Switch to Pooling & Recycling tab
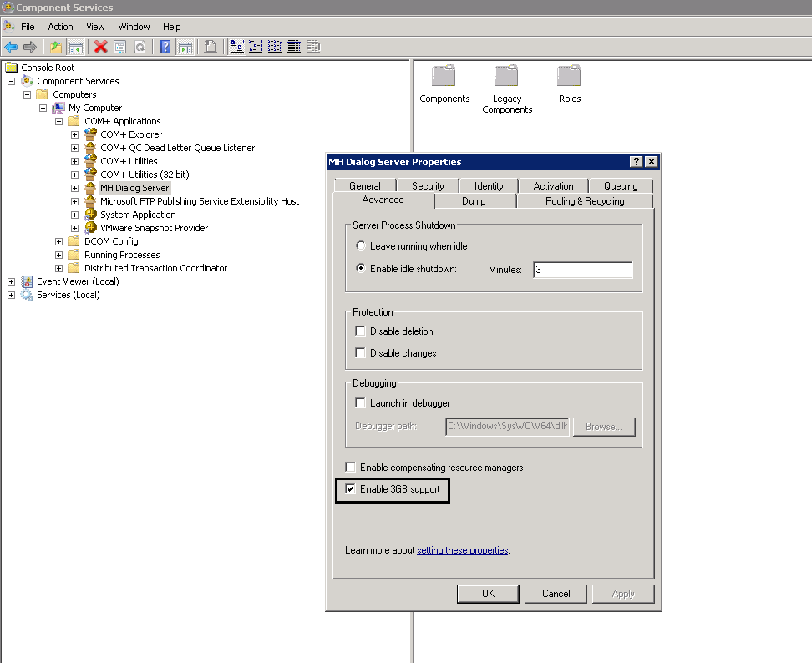The height and width of the screenshot is (663, 812). [585, 200]
